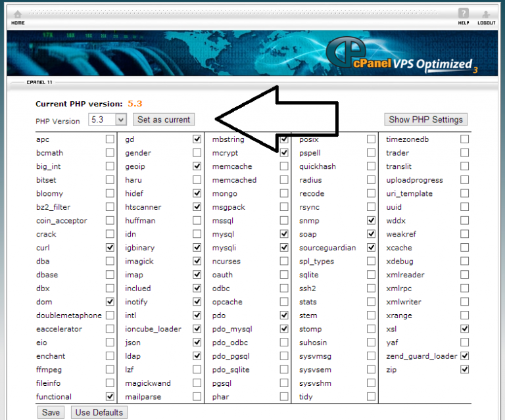Disable the zend_guard_loader checkbox
Screen dimensions: 505x420
point(465,356)
